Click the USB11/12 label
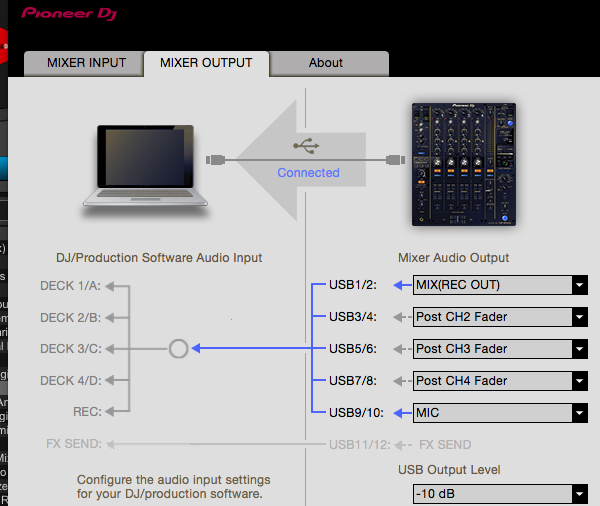This screenshot has width=600, height=506. (360, 445)
